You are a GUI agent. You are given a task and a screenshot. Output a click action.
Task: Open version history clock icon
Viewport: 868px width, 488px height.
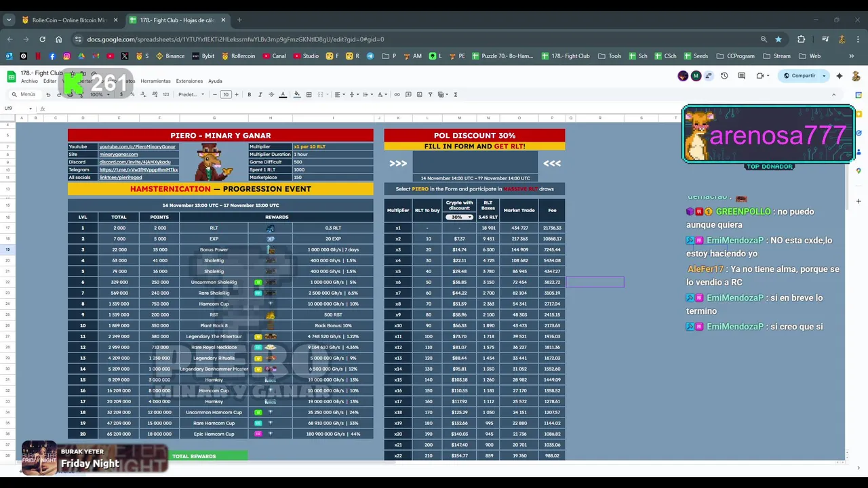coord(724,76)
